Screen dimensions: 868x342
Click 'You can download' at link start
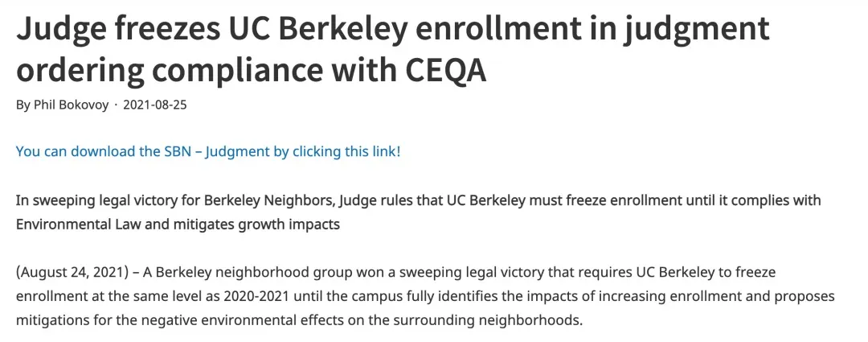[x=65, y=151]
